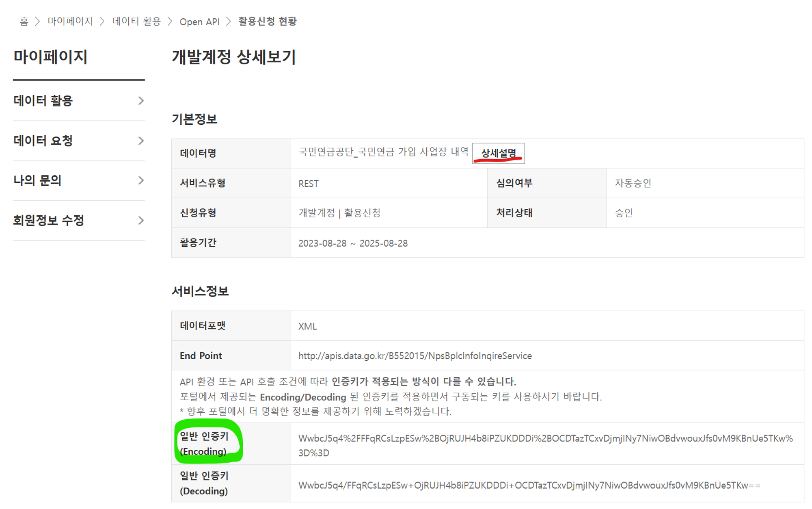Click the 상세설명 button

click(498, 153)
